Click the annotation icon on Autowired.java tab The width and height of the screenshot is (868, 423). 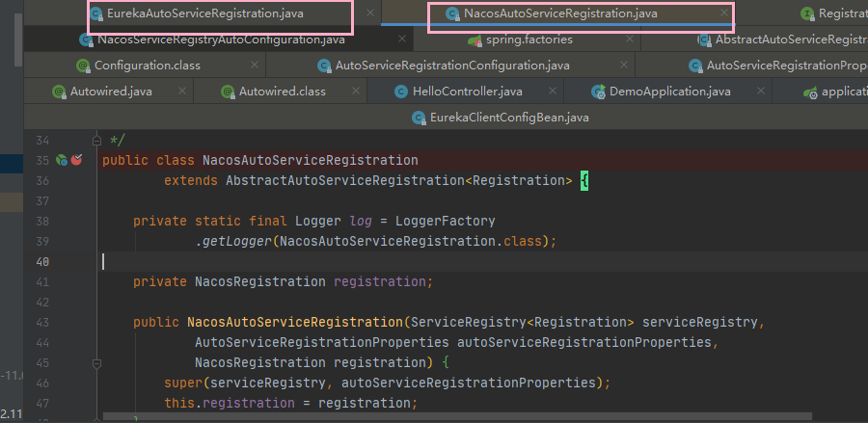coord(59,92)
